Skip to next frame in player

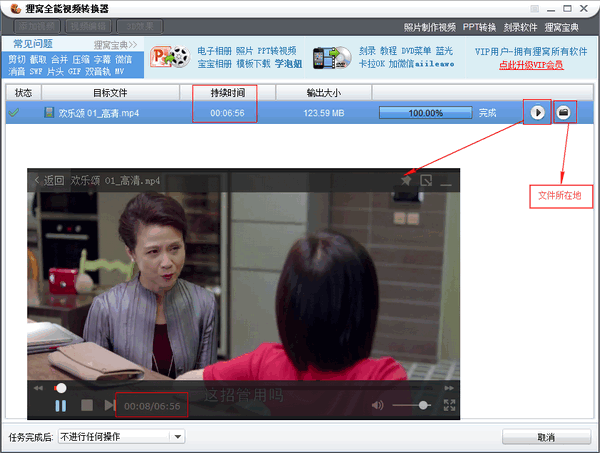tap(109, 405)
